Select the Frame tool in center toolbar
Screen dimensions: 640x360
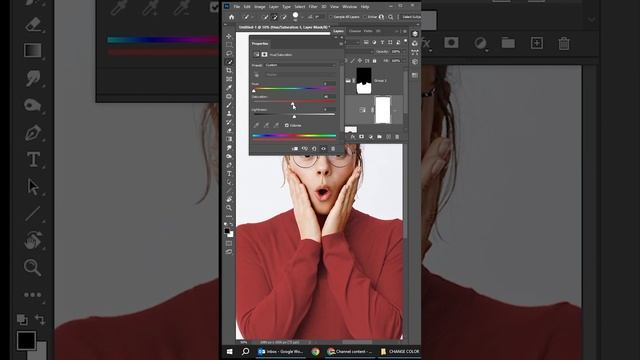(x=229, y=79)
